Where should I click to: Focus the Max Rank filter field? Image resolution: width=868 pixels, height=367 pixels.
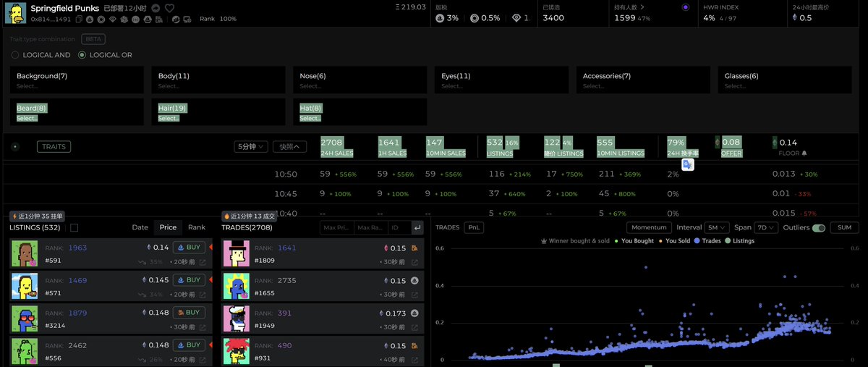coord(371,228)
